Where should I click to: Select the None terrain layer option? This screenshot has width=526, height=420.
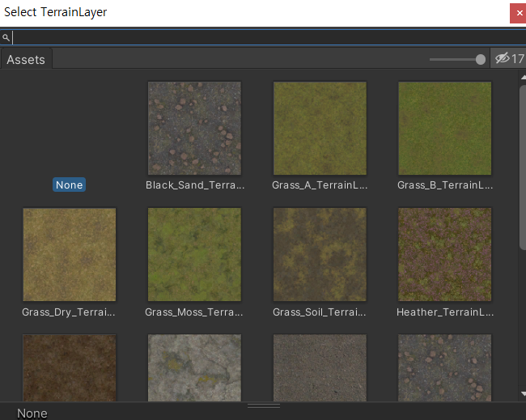(69, 185)
